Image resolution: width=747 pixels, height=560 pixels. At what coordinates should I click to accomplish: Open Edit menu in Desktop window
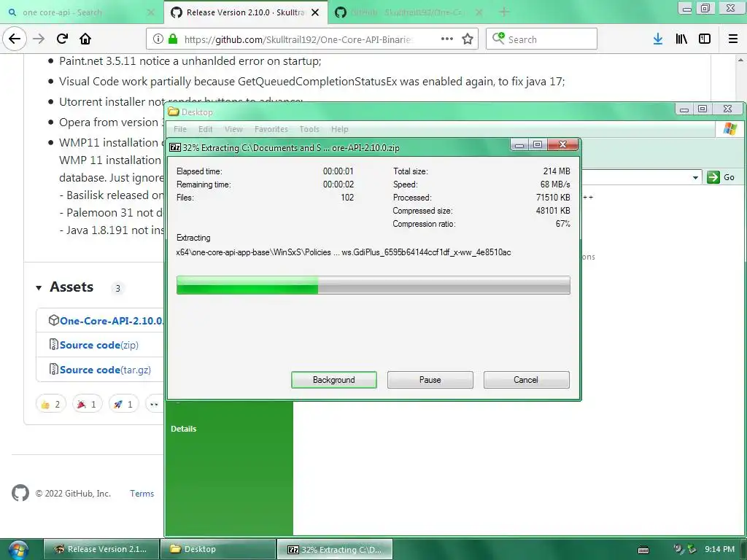click(x=205, y=129)
